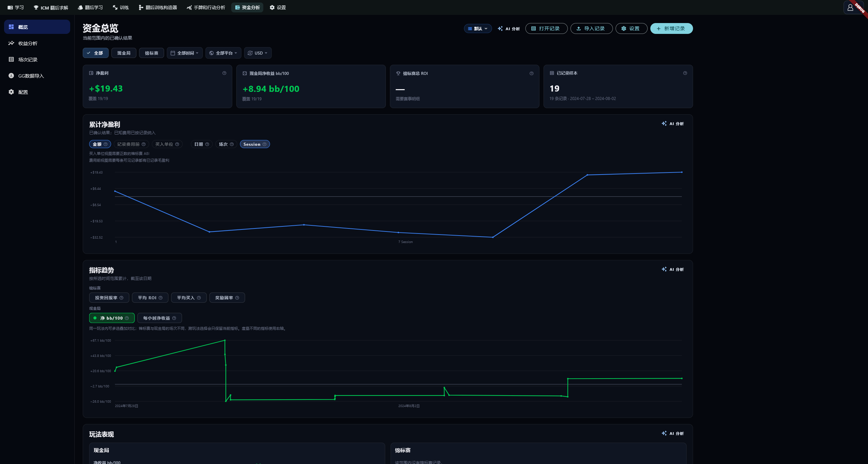Viewport: 868px width, 464px height.
Task: Click AI 分析 in 玩法表现 panel
Action: click(673, 433)
